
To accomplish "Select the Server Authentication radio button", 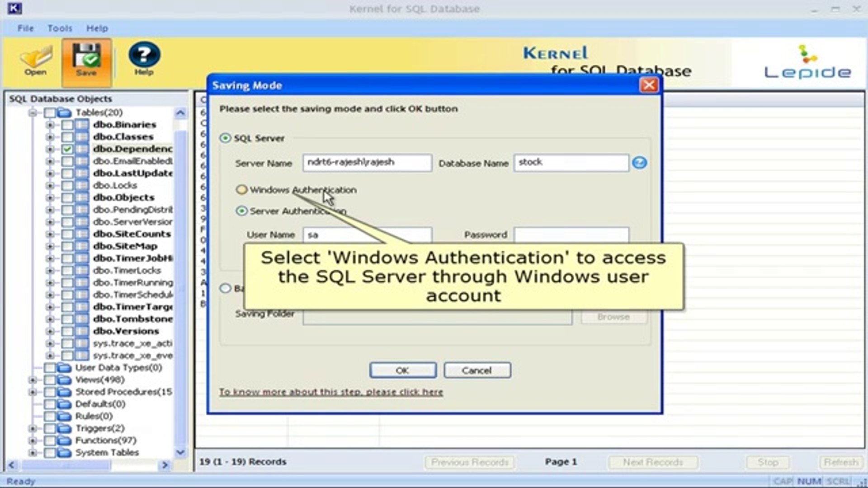I will (x=242, y=211).
